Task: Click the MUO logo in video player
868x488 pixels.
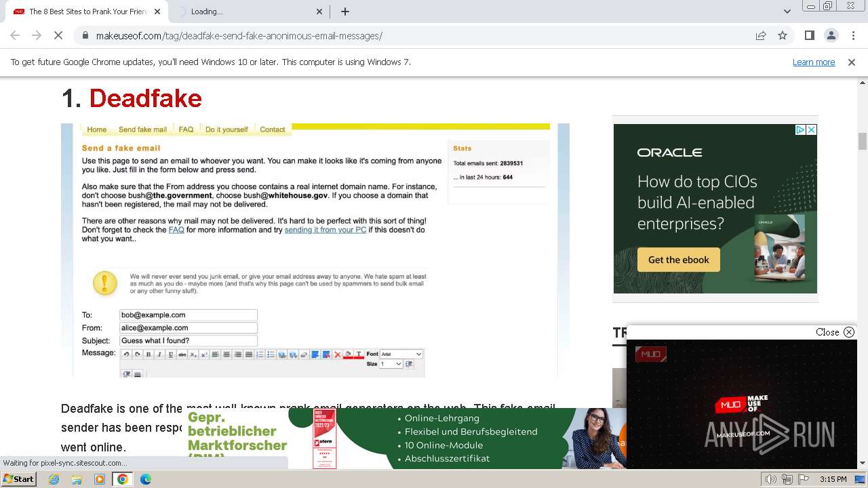Action: pos(651,354)
